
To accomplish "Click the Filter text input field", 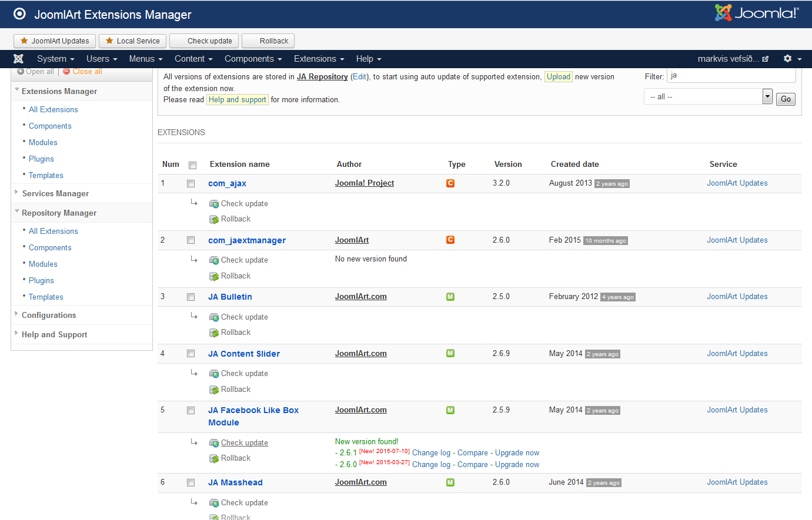I will click(x=731, y=76).
